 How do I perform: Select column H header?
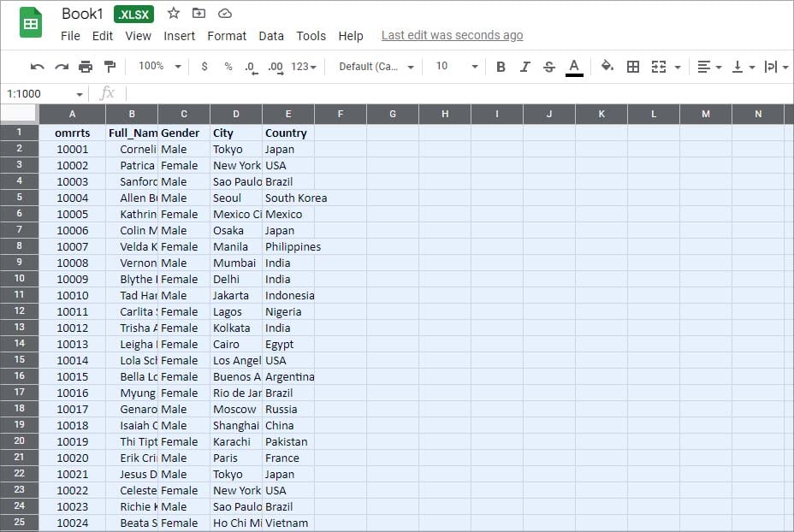pos(445,114)
